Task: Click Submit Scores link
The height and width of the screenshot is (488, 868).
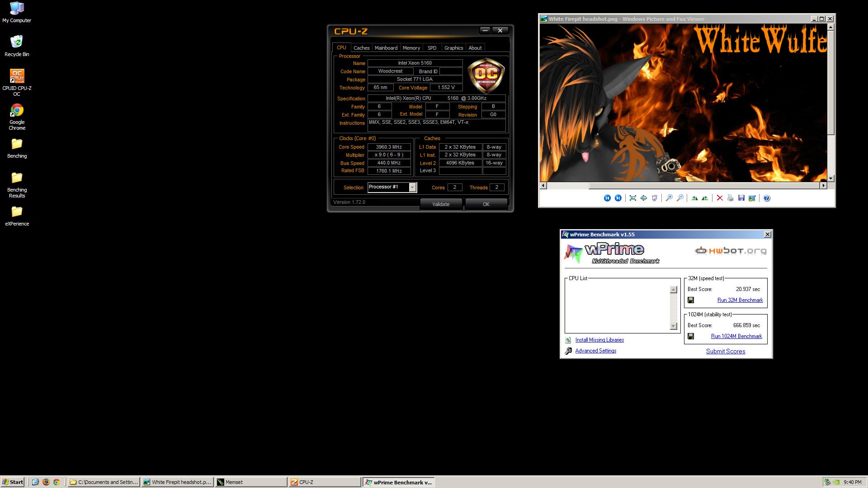Action: pyautogui.click(x=726, y=351)
